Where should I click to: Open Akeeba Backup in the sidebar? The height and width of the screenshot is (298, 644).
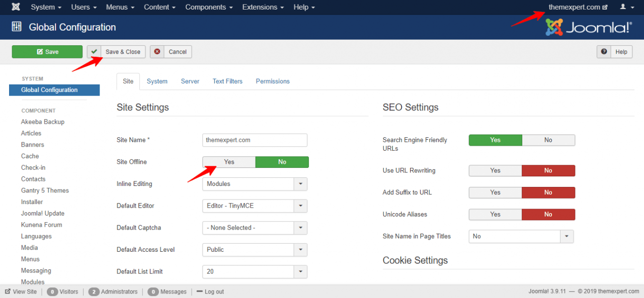coord(43,122)
